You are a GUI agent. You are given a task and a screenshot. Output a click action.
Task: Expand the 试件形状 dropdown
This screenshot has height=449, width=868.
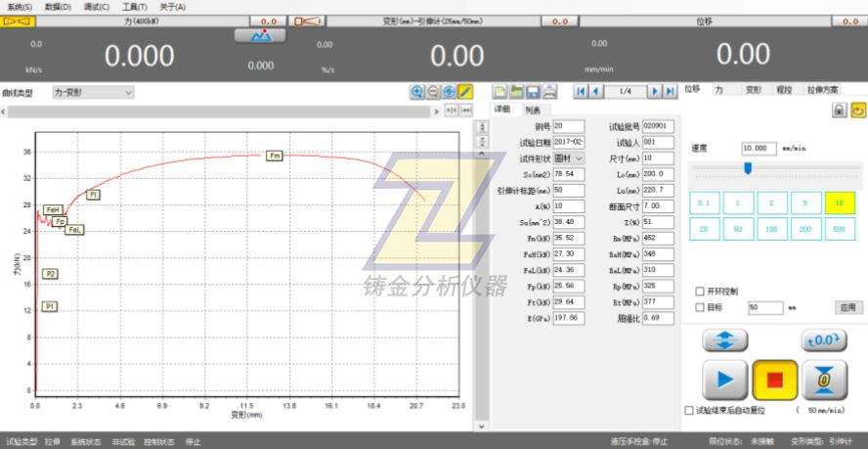(568, 157)
